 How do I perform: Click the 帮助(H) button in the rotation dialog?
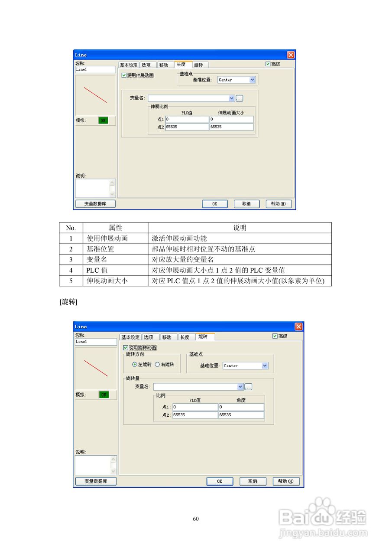[x=286, y=481]
